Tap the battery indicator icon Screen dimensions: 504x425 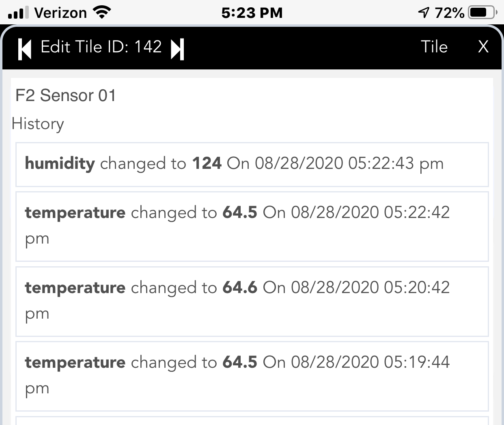pos(483,13)
